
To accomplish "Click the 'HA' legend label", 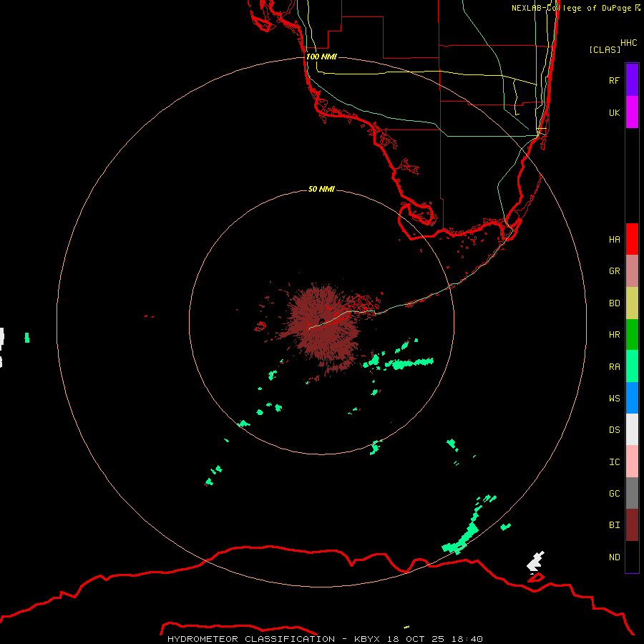I will tap(614, 239).
